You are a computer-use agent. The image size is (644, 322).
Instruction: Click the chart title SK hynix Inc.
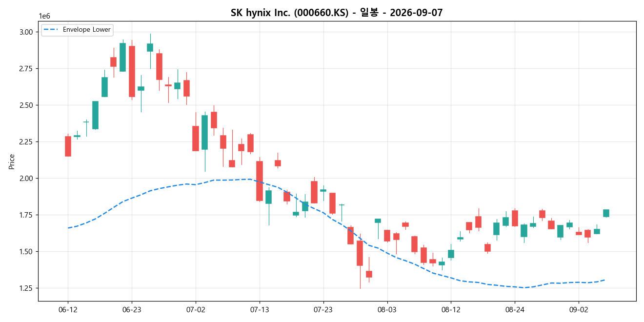[x=337, y=13]
